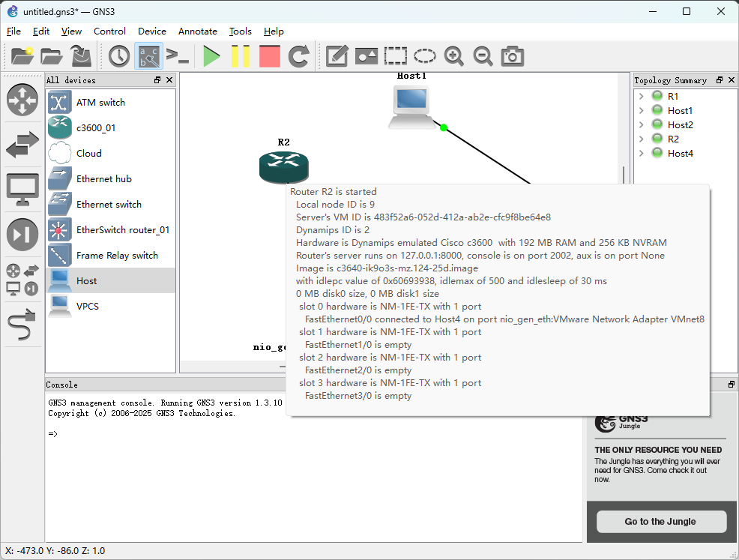Click the Zoom in magnifier icon
The height and width of the screenshot is (560, 739).
pyautogui.click(x=454, y=56)
